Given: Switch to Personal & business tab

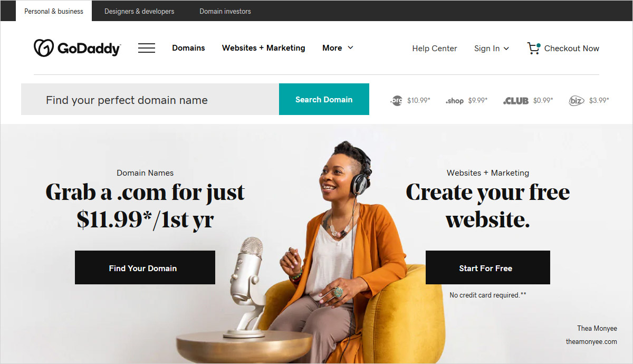Looking at the screenshot, I should [x=54, y=11].
